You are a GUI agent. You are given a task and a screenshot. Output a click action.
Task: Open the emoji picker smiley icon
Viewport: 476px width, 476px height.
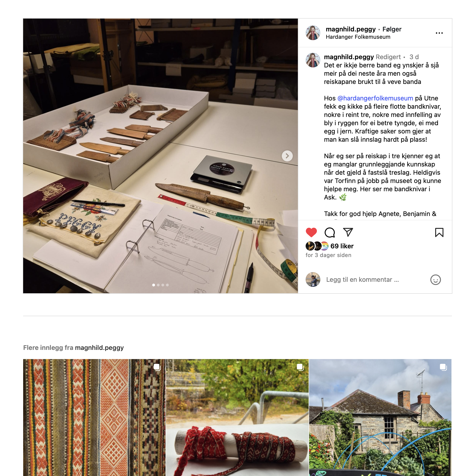[435, 280]
